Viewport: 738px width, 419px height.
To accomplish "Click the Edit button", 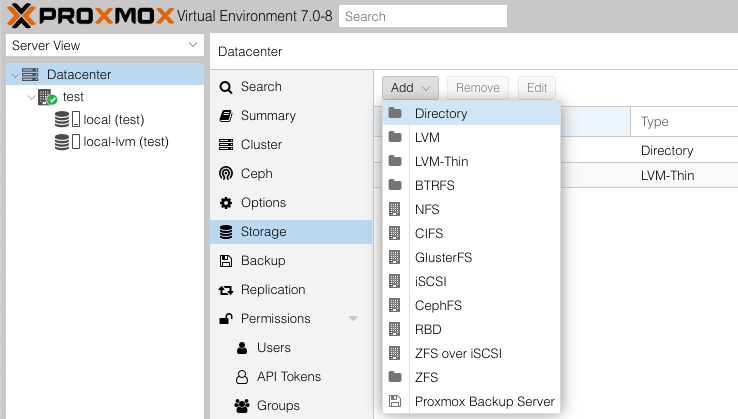I will click(537, 88).
